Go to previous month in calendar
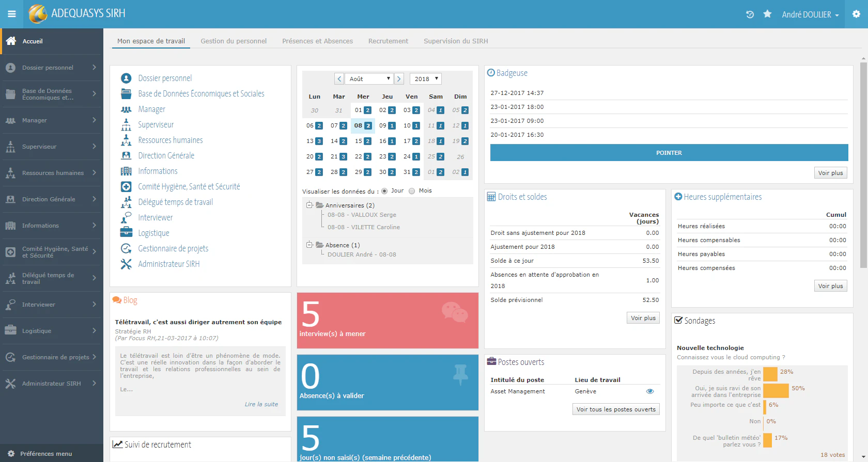This screenshot has width=868, height=462. 339,78
